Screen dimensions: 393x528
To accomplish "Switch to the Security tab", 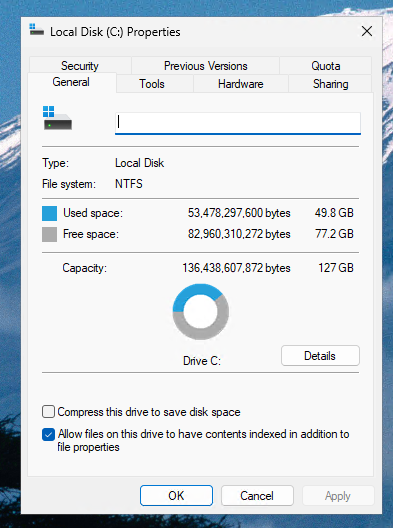I will (x=80, y=66).
